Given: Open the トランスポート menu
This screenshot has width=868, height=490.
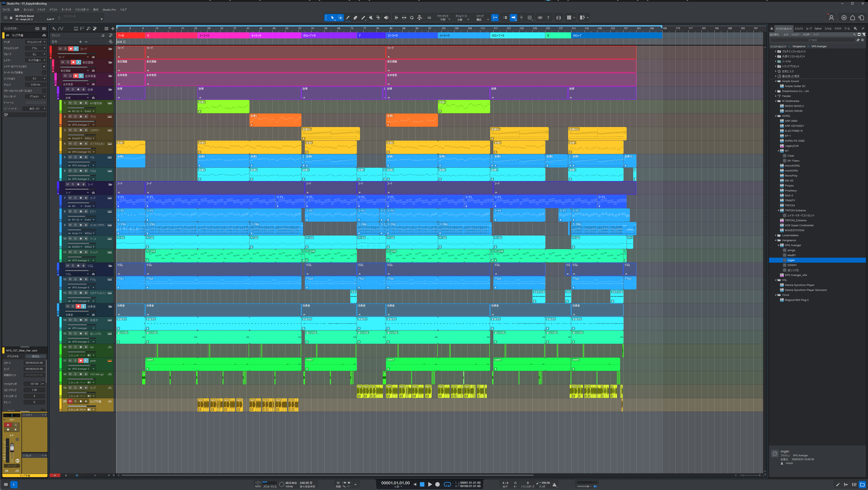Looking at the screenshot, I should [x=82, y=9].
